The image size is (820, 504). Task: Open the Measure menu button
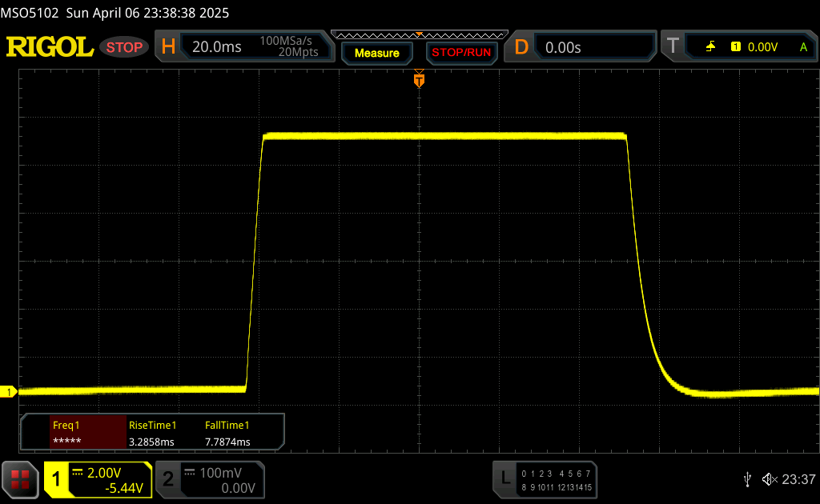[x=377, y=53]
